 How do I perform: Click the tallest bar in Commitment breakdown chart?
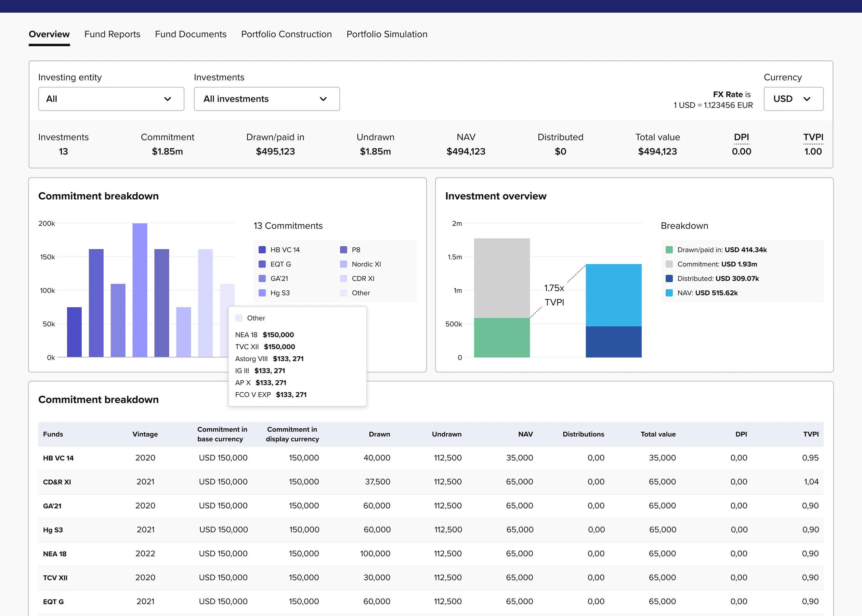click(x=140, y=290)
